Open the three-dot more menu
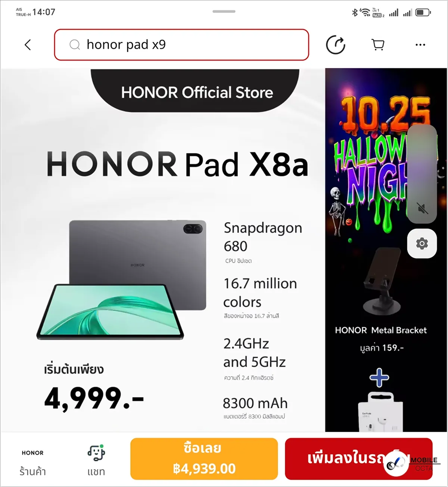Screen dimensions: 448x487 click(x=420, y=45)
